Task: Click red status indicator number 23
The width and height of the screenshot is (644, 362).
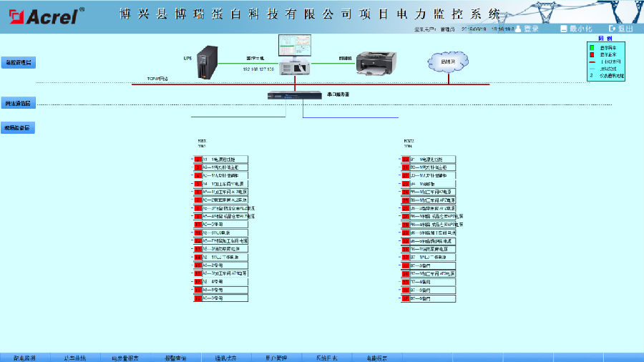Action: point(406,184)
